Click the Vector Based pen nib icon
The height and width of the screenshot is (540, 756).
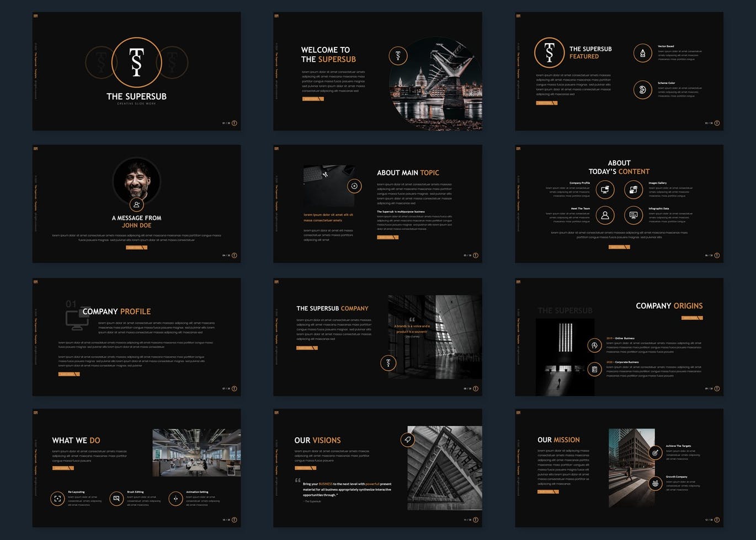[x=642, y=53]
